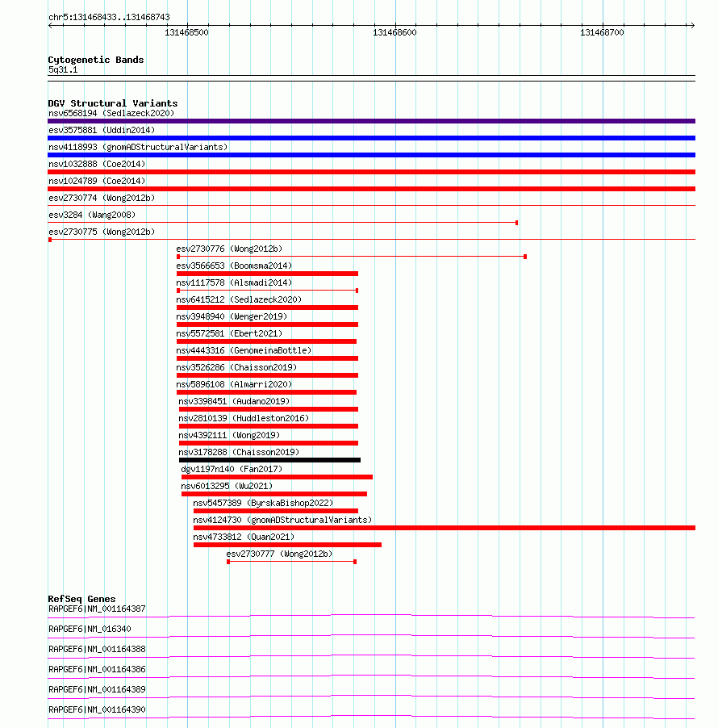This screenshot has height=728, width=718.
Task: Select the black nsv3178288 variant bar
Action: click(x=269, y=460)
